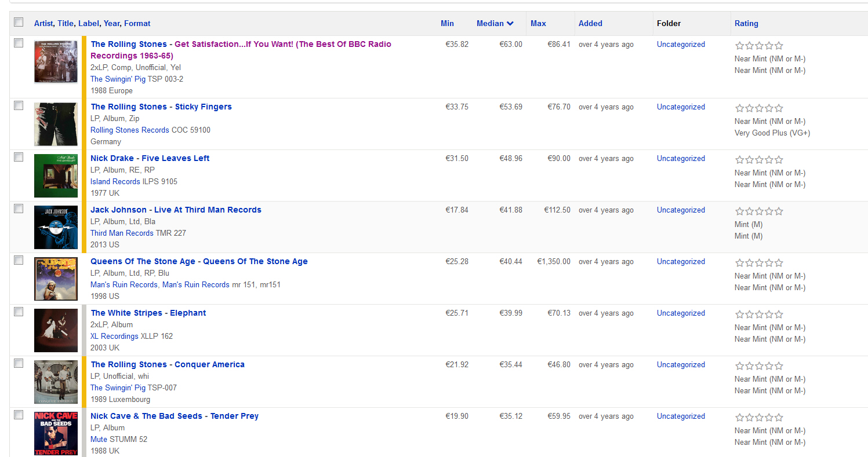The height and width of the screenshot is (457, 868).
Task: Check the Get Satisfaction...If You Want row checkbox
Action: tap(19, 43)
